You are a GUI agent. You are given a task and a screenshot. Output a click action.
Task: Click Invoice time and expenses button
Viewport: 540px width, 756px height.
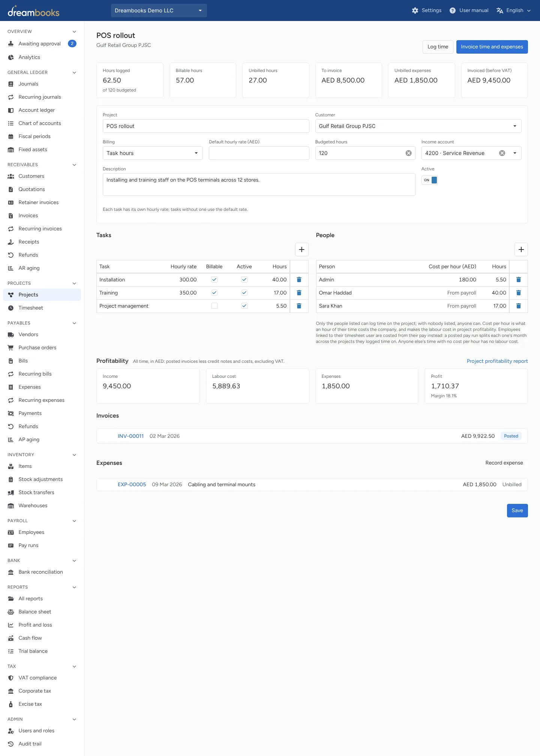(x=492, y=47)
